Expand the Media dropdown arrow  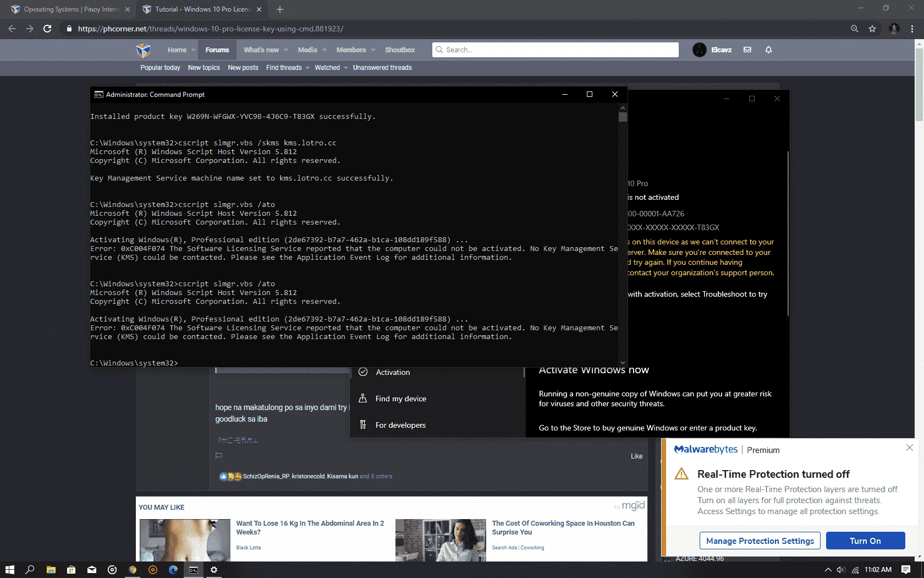pyautogui.click(x=324, y=50)
